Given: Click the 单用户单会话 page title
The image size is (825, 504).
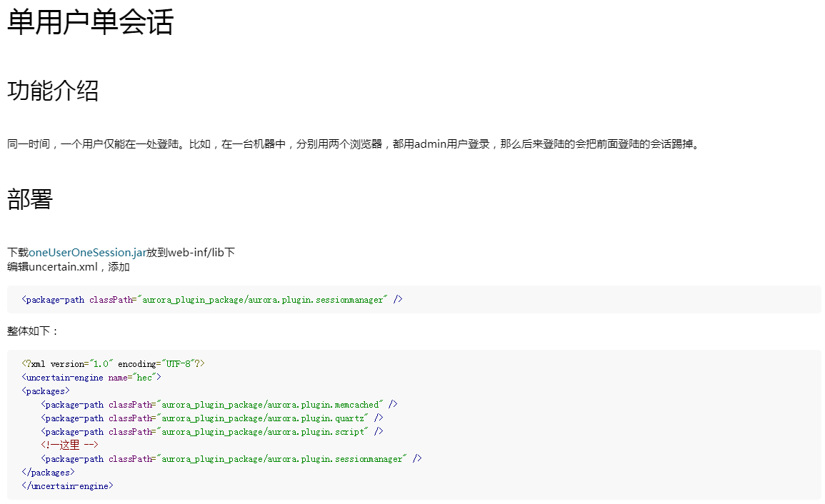Looking at the screenshot, I should point(90,22).
